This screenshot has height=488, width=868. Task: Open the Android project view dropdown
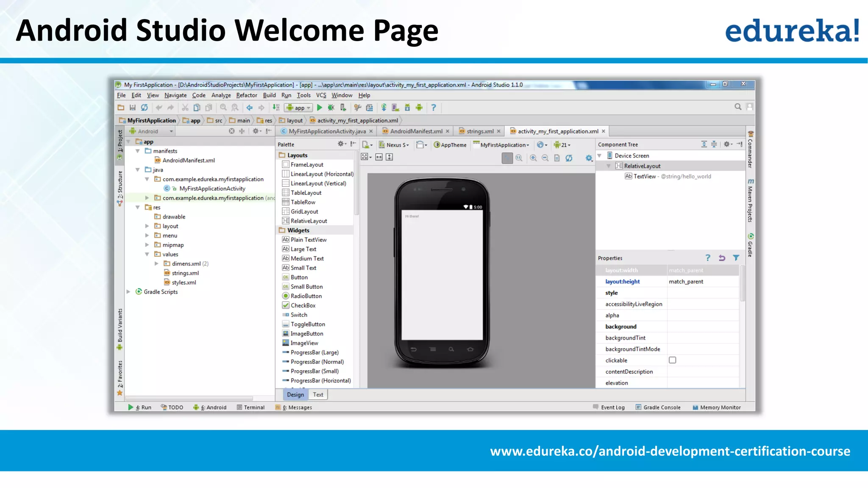coord(151,131)
